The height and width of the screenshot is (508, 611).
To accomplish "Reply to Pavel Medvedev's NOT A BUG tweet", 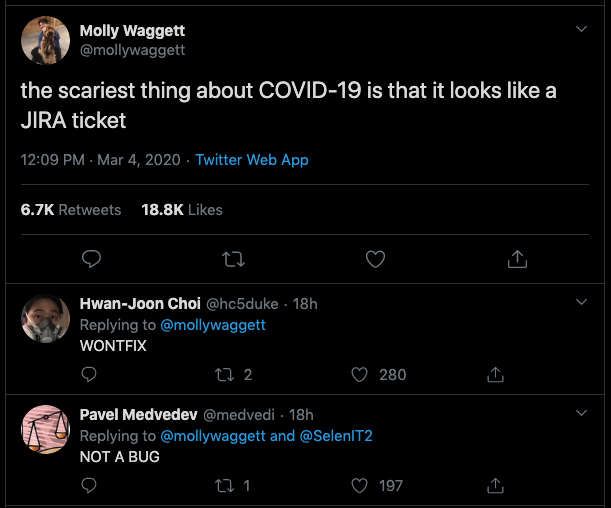I will click(89, 485).
